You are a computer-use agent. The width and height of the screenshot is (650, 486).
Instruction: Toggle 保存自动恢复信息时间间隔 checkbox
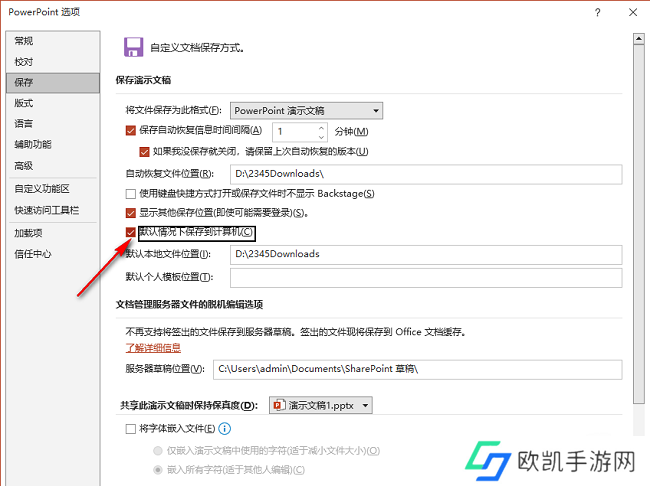pos(131,131)
